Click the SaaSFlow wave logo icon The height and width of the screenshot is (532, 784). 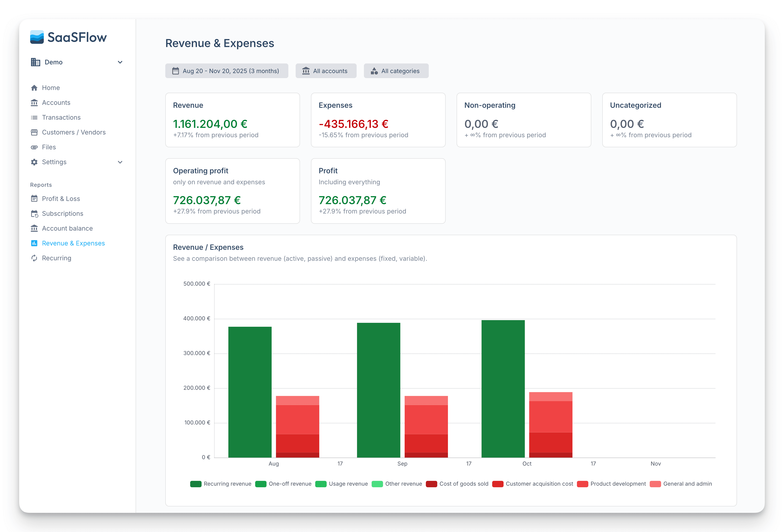click(x=37, y=37)
